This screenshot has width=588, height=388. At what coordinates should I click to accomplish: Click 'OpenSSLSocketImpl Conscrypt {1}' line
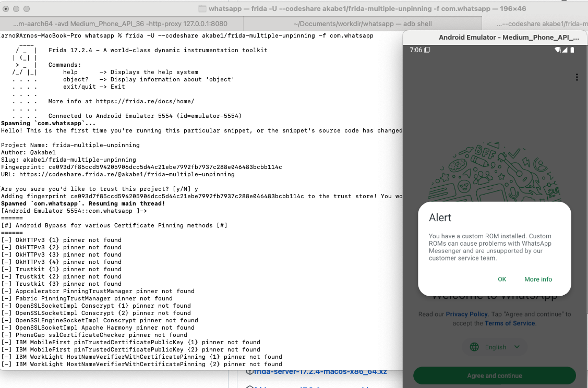(96, 306)
